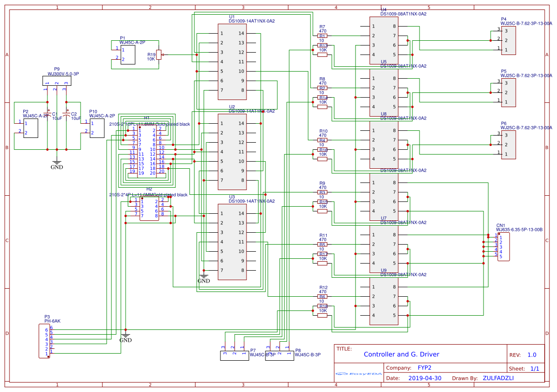Viewport: 557px width, 392px height.
Task: Select the U9 8-pin driver IC
Action: tap(384, 301)
